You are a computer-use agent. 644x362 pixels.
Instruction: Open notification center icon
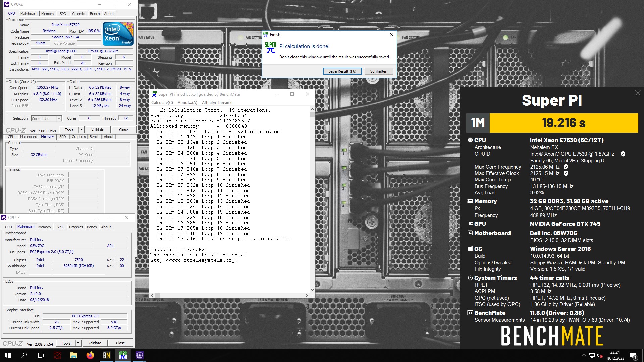633,355
